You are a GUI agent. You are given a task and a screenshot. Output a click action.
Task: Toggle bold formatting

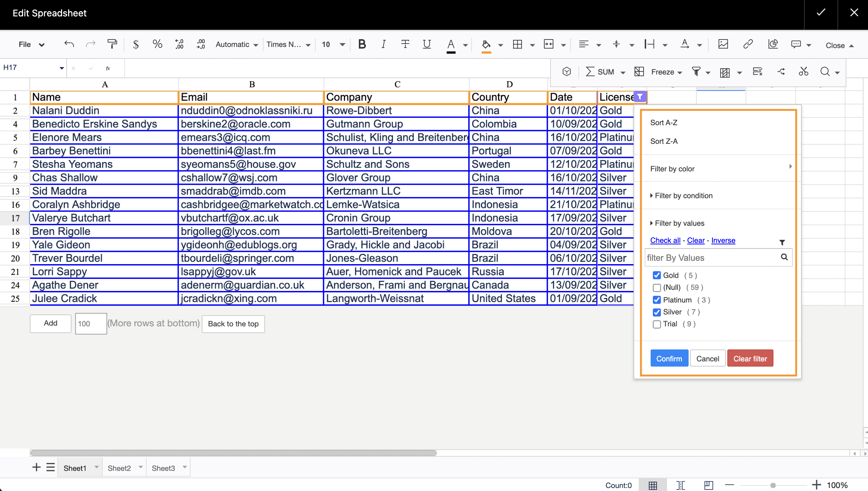coord(362,44)
